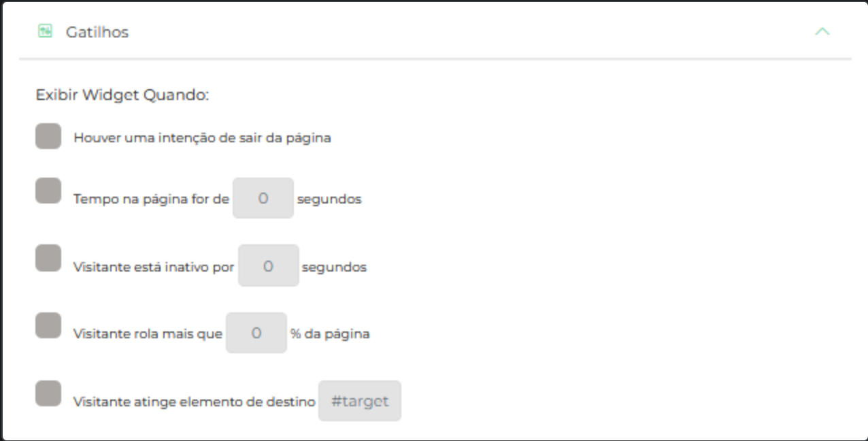This screenshot has width=868, height=441.
Task: Click the scroll percentage input field
Action: [x=256, y=332]
